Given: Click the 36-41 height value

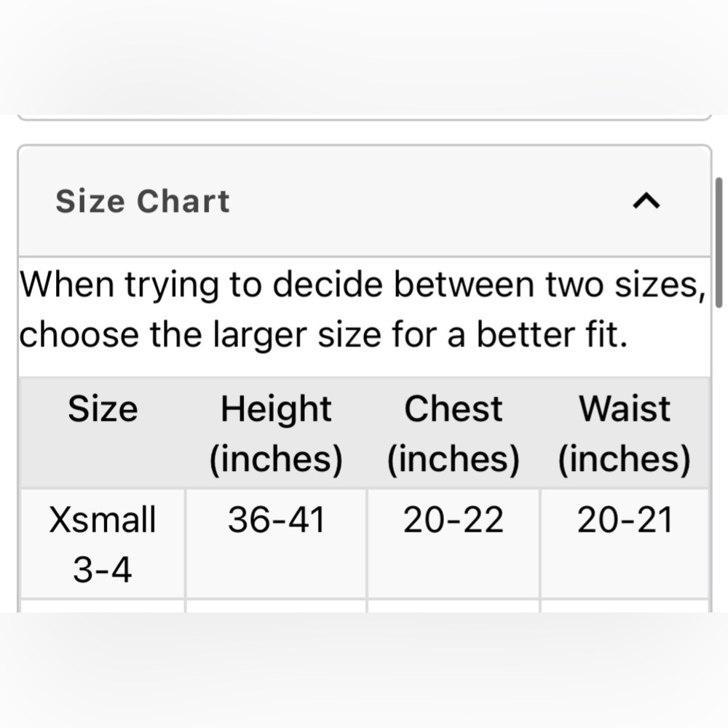Looking at the screenshot, I should coord(276,520).
